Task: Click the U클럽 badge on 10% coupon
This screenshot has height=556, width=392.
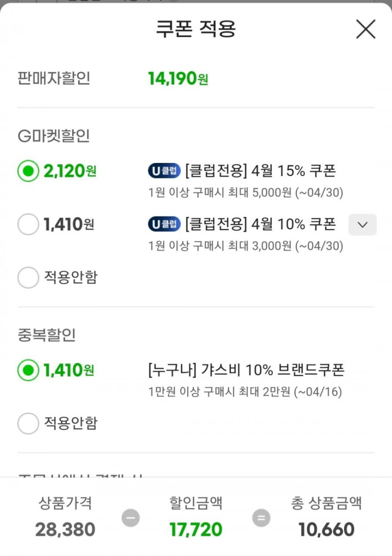Action: click(x=164, y=224)
